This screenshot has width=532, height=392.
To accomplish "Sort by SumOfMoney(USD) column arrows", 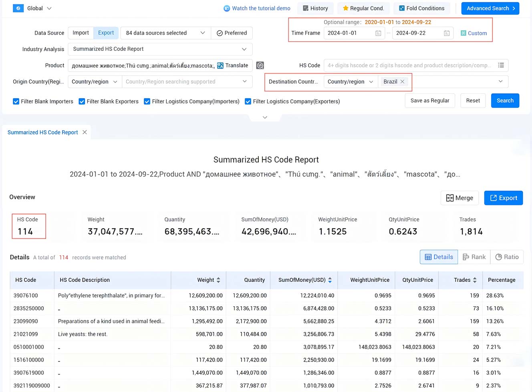I will [x=330, y=280].
